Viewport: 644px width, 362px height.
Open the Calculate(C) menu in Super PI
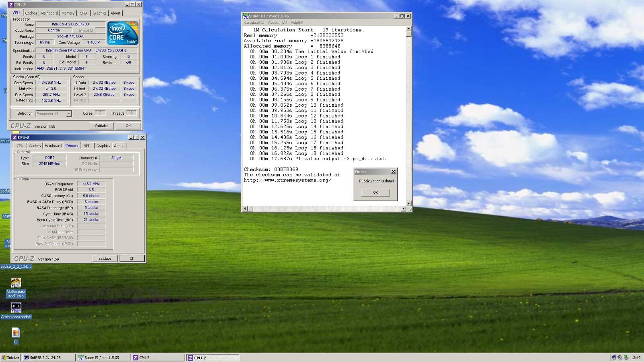(x=254, y=23)
